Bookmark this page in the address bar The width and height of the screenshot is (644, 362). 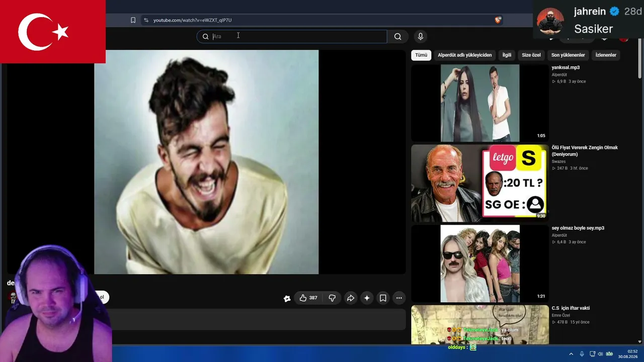133,20
